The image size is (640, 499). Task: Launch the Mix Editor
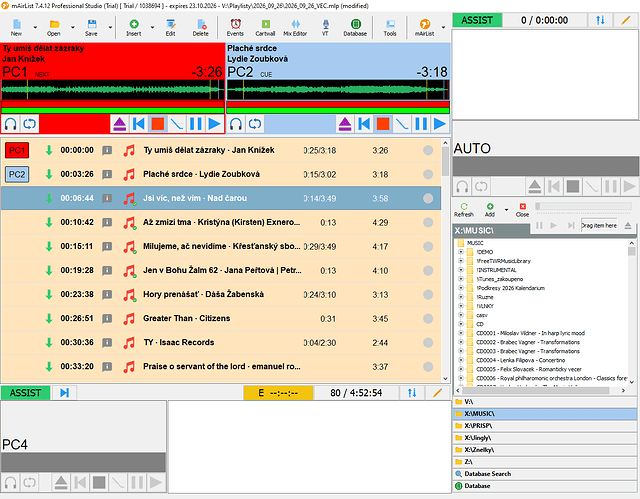click(x=295, y=27)
